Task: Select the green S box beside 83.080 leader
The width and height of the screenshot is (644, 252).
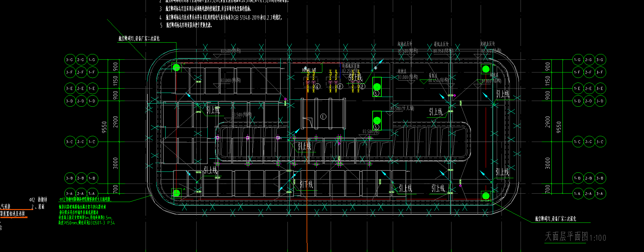Action: pos(377,87)
